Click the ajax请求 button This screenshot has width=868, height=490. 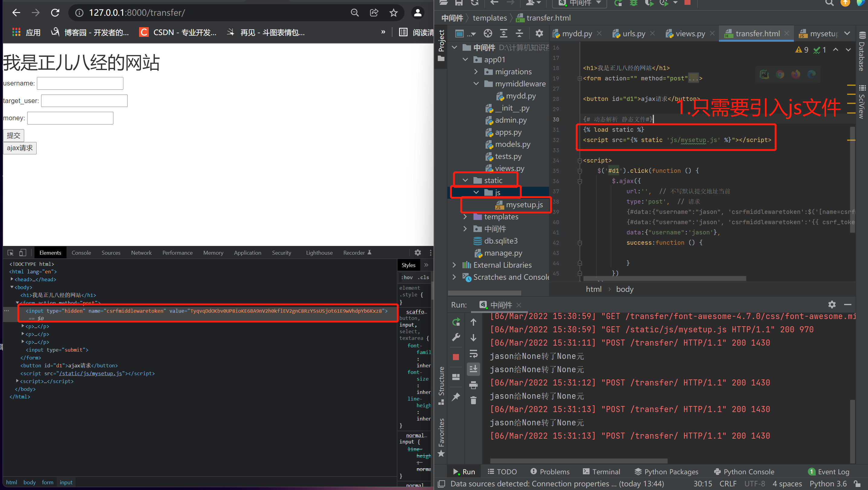tap(20, 148)
